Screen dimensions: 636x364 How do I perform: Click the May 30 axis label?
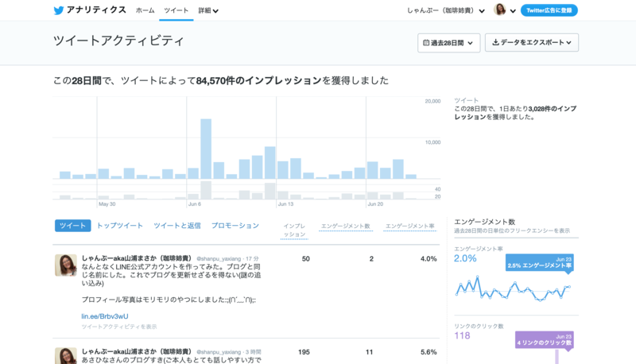[107, 204]
